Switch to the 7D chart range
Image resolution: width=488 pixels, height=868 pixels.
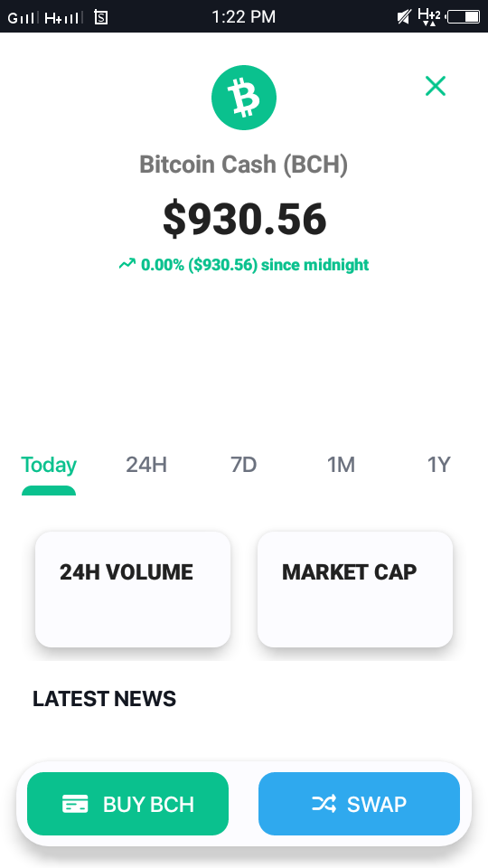coord(243,465)
